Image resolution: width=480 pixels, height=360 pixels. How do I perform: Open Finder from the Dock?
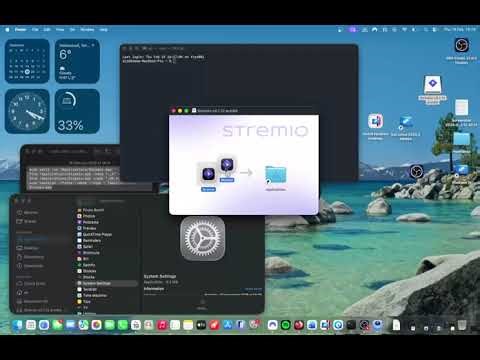pos(17,325)
